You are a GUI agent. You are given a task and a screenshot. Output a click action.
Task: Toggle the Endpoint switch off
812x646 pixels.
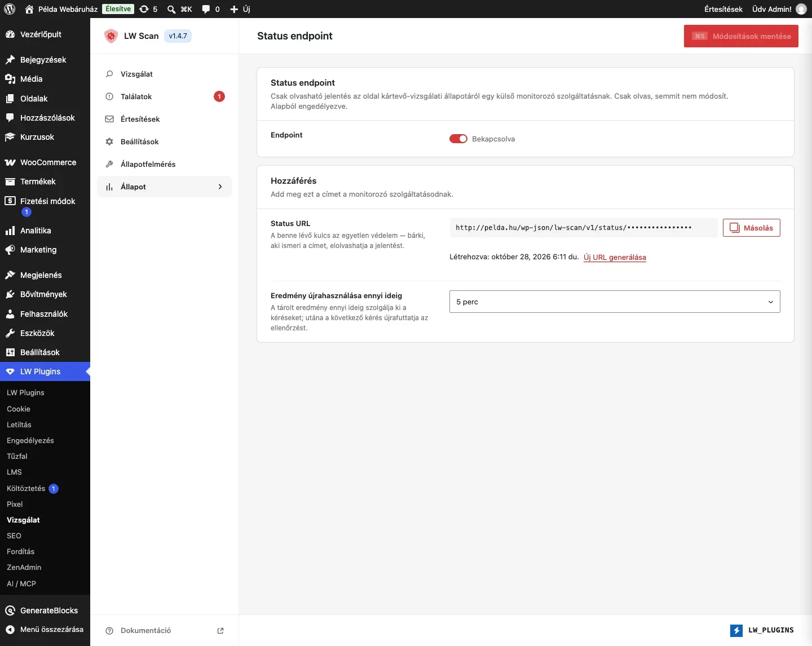pyautogui.click(x=458, y=139)
